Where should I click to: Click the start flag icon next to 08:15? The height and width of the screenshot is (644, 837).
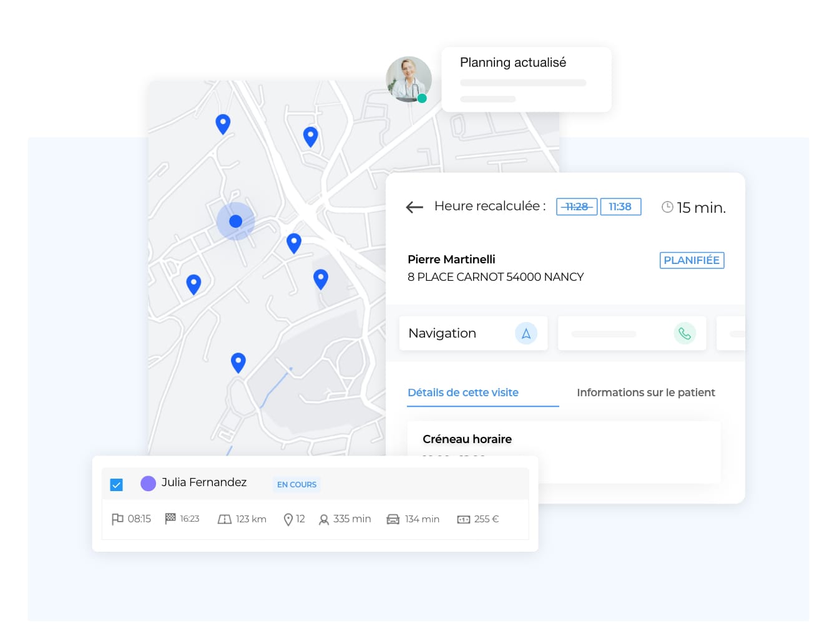[117, 519]
